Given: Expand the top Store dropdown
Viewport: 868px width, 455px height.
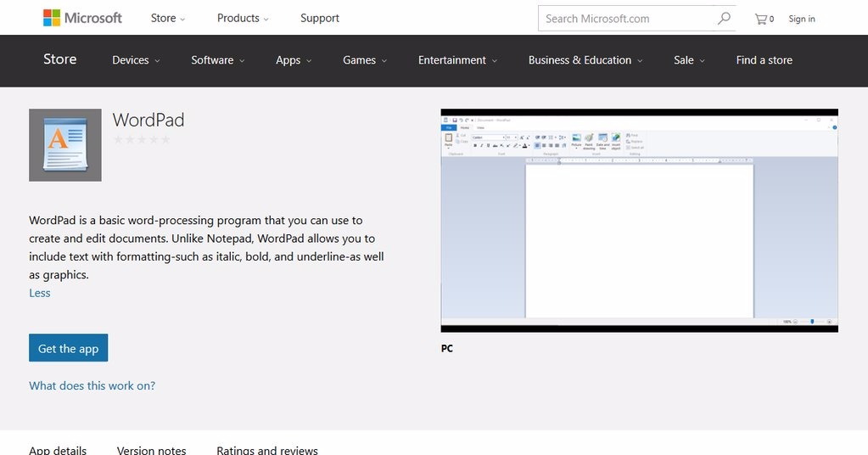Looking at the screenshot, I should pos(167,18).
